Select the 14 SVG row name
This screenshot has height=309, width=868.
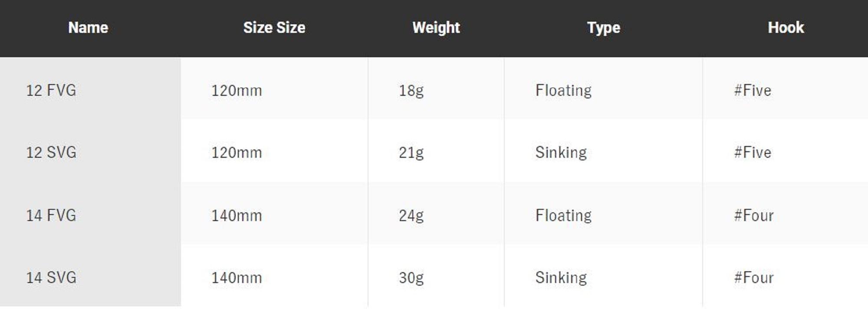pos(51,277)
